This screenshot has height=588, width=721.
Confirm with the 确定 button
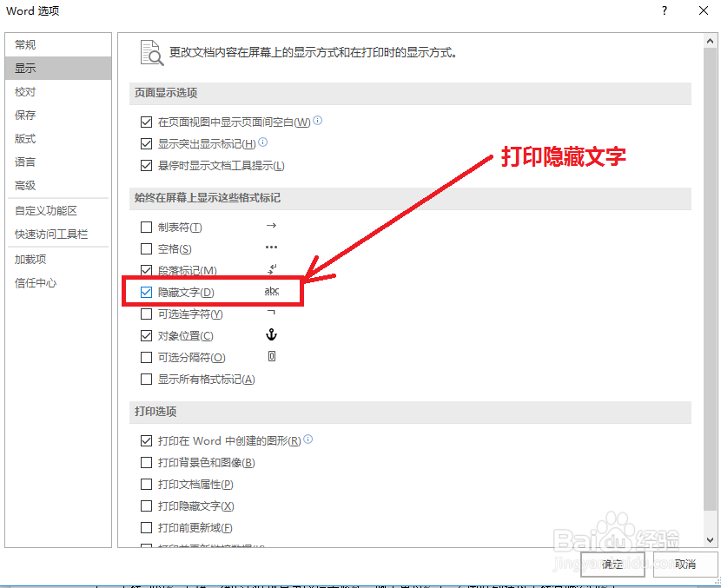[x=612, y=564]
